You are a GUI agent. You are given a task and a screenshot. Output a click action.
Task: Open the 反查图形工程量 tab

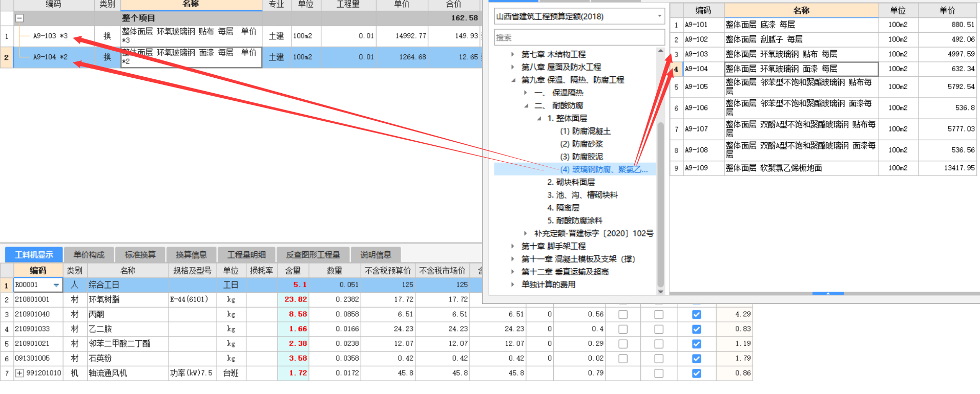point(313,255)
